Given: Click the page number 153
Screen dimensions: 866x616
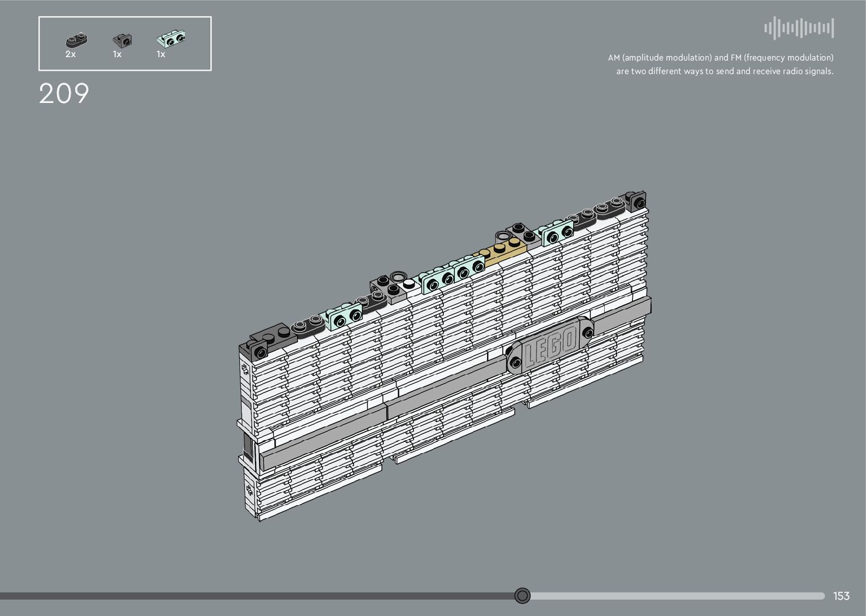Looking at the screenshot, I should 841,596.
